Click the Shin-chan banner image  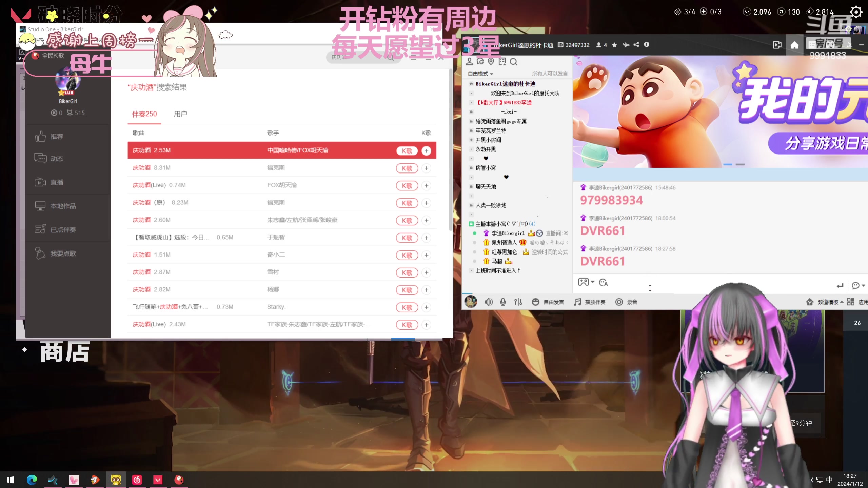[720, 112]
